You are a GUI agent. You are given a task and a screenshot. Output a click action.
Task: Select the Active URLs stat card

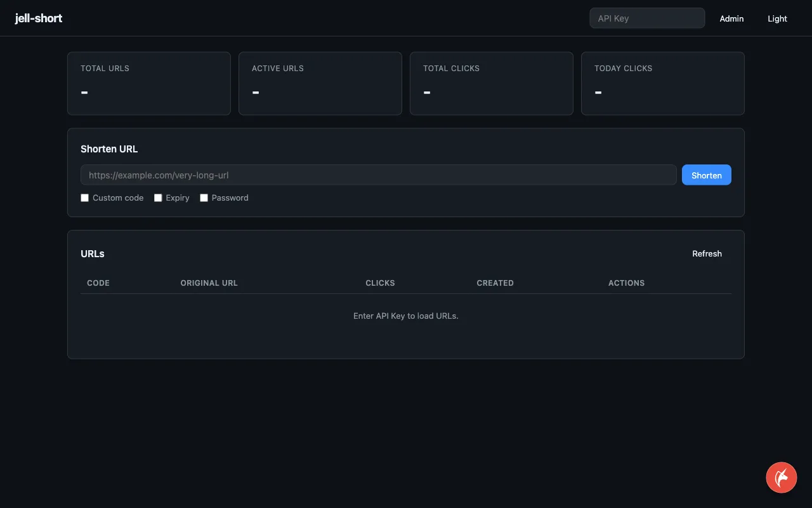[x=320, y=84]
